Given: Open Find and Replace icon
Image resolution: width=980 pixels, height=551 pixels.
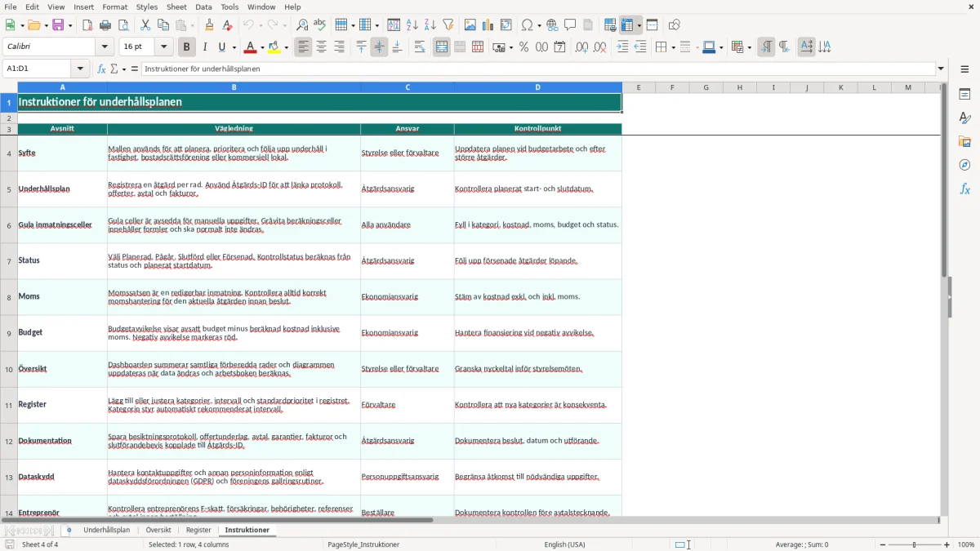Looking at the screenshot, I should point(302,25).
